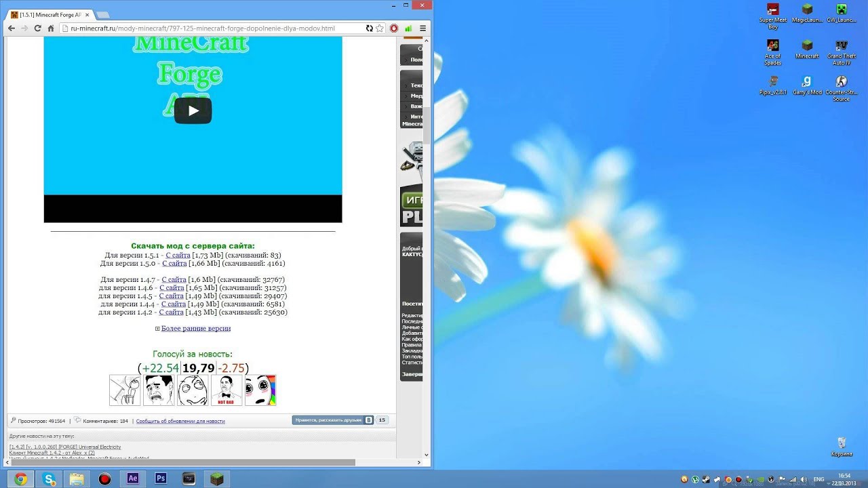Open Minecraft desktop shortcut
Image resolution: width=868 pixels, height=488 pixels.
807,49
